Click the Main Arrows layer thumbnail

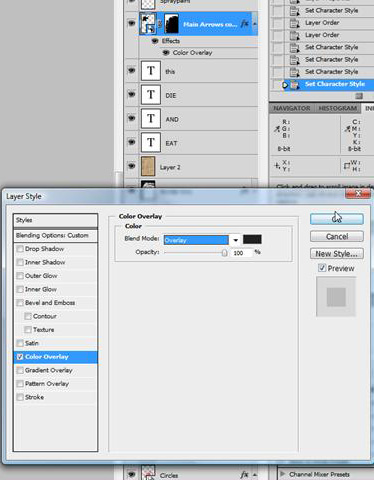tap(148, 24)
